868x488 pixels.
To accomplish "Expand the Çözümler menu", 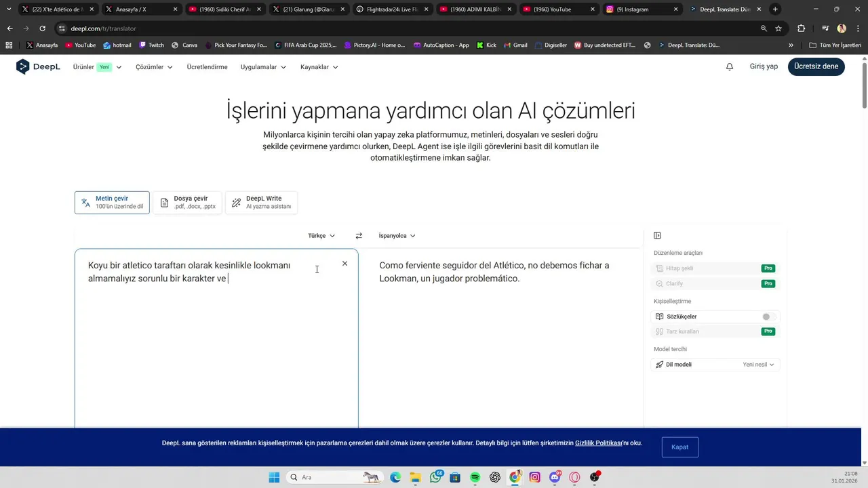I will pos(154,67).
